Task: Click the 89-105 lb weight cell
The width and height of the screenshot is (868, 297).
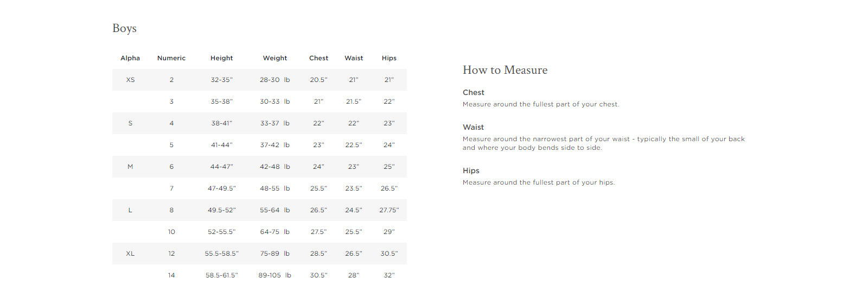Action: pos(275,275)
